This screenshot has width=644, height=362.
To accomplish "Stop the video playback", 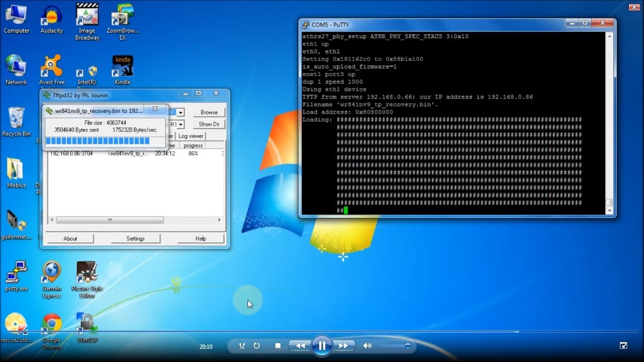I will [278, 346].
